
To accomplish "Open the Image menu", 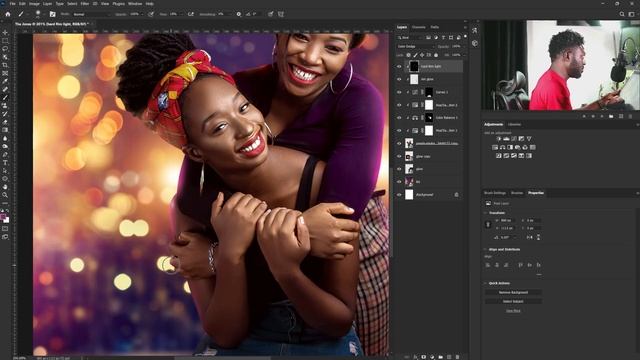I will [34, 4].
